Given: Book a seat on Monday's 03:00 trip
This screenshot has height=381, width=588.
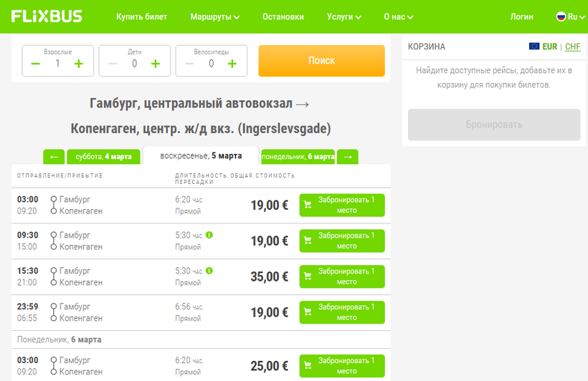Looking at the screenshot, I should click(342, 366).
